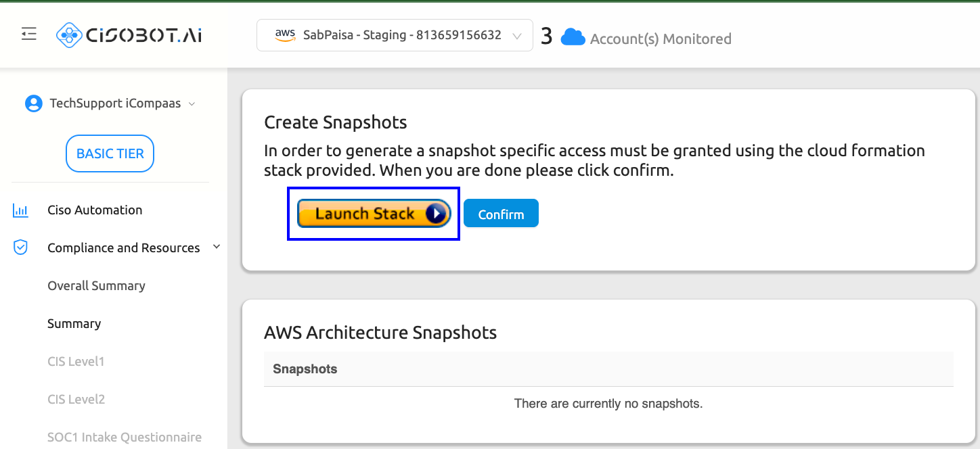Image resolution: width=980 pixels, height=449 pixels.
Task: Click the Ciso Automation chart icon
Action: coord(20,210)
